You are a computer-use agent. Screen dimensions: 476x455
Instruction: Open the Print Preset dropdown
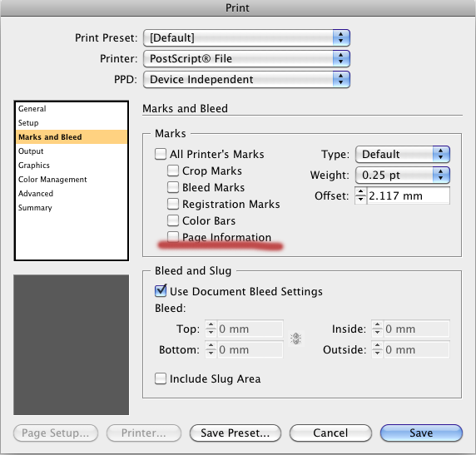(246, 38)
